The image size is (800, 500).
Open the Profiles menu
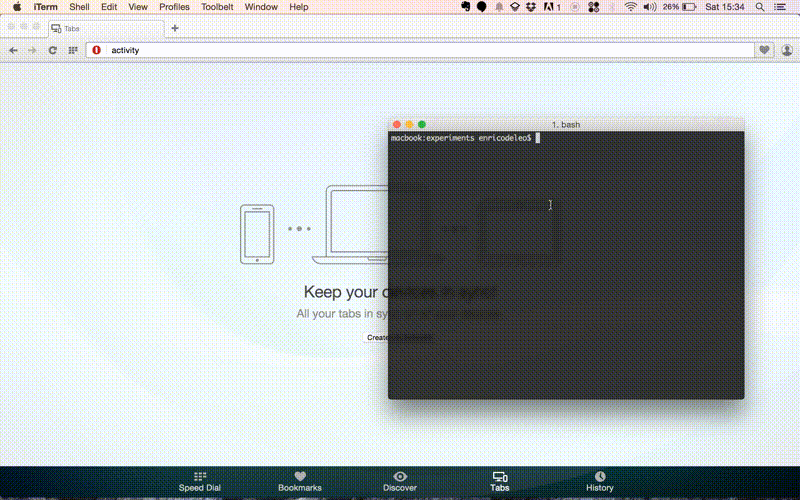coord(174,7)
